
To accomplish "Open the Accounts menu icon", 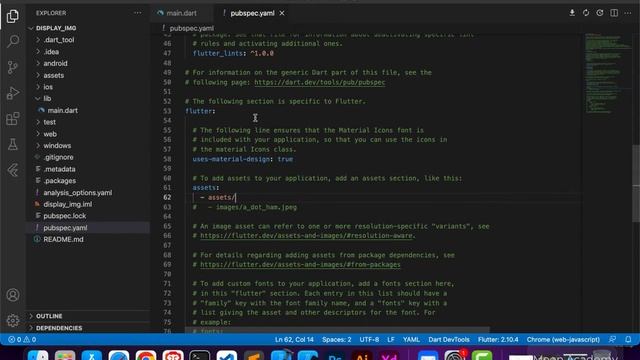I will 13,295.
